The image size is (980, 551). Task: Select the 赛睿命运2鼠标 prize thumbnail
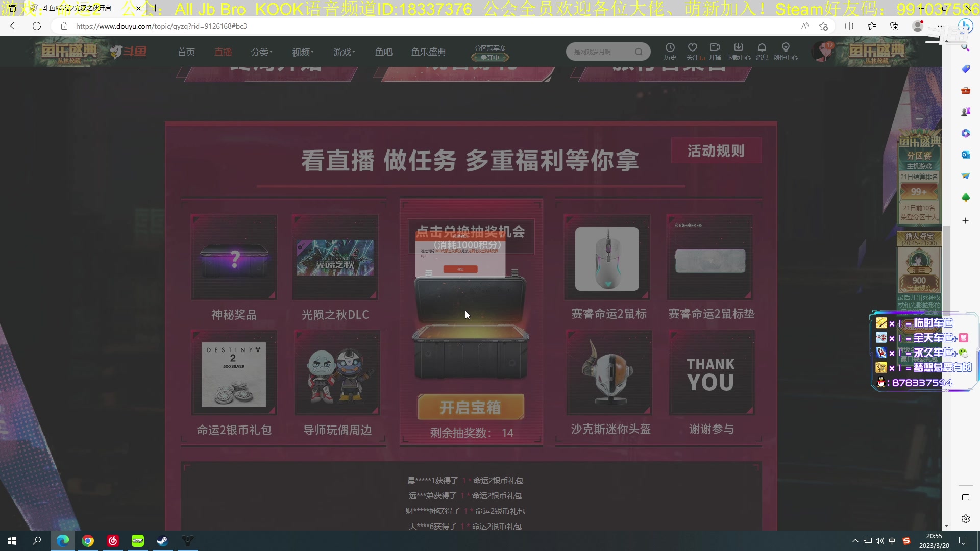click(607, 257)
